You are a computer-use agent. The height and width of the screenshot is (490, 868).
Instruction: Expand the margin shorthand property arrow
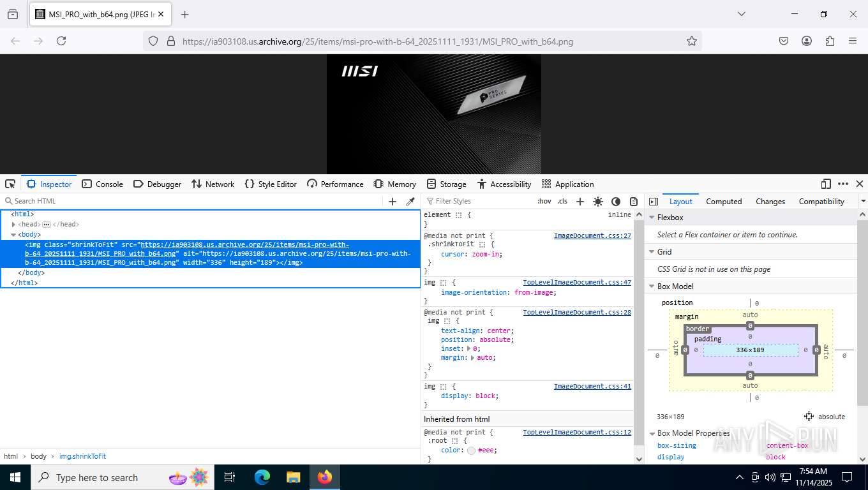(473, 358)
